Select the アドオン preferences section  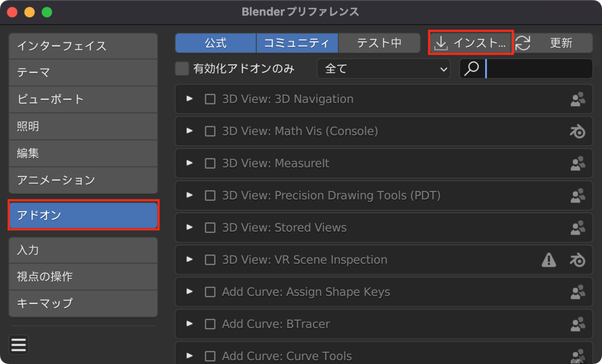(83, 216)
